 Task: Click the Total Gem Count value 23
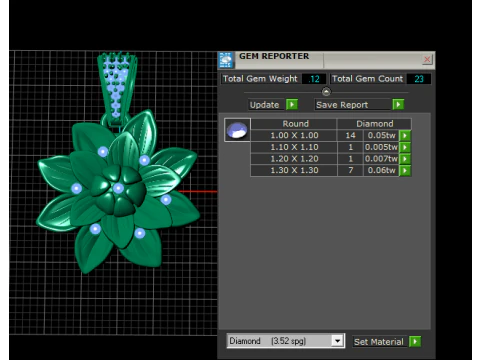[419, 79]
